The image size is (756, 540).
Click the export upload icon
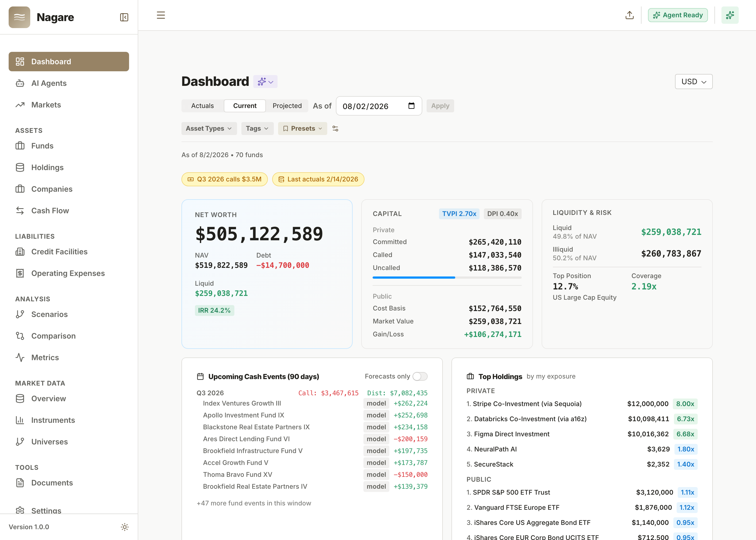click(629, 15)
